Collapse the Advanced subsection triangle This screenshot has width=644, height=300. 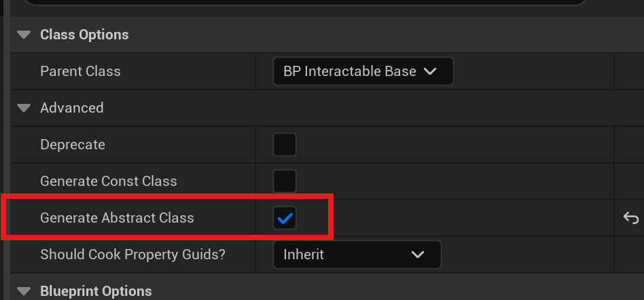coord(24,108)
